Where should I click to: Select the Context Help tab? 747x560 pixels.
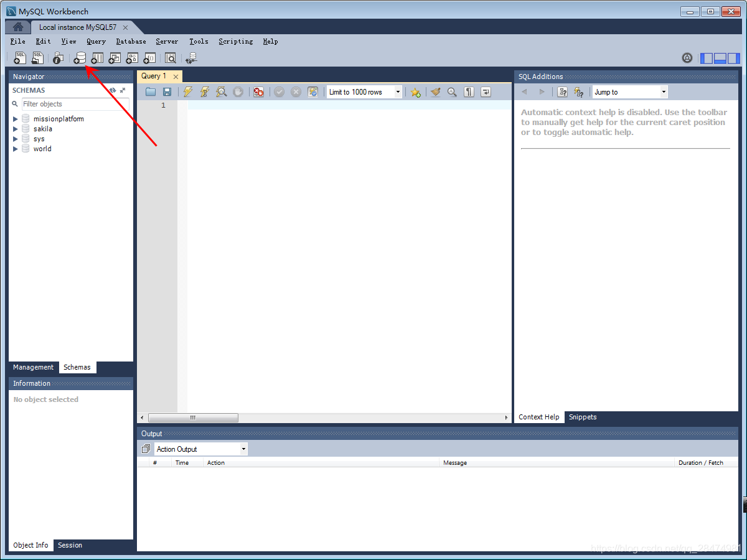[x=539, y=417]
